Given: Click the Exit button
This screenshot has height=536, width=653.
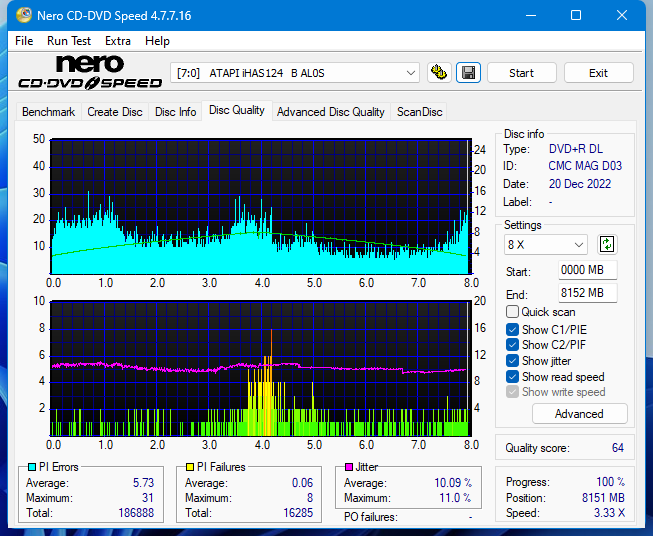Looking at the screenshot, I should click(x=598, y=73).
